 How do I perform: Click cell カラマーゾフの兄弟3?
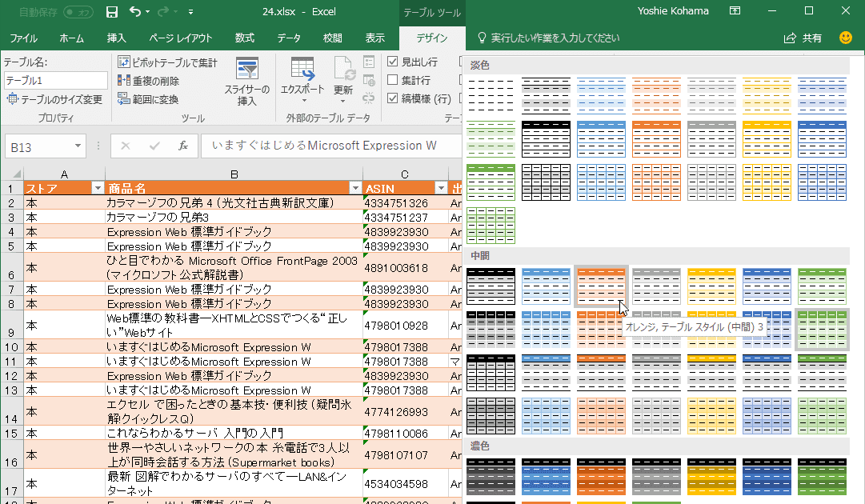tap(234, 218)
